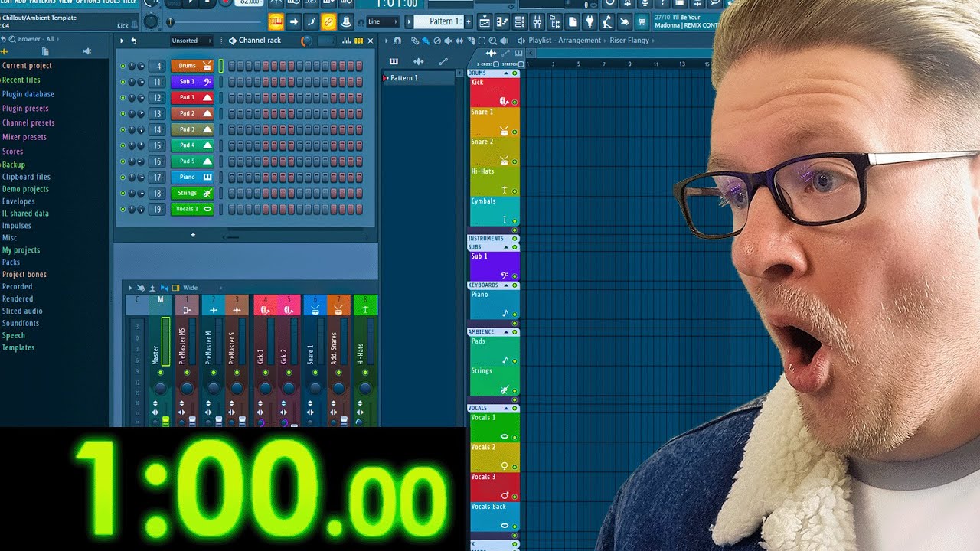The image size is (980, 551).
Task: Add a new pattern with the plus button
Action: click(467, 21)
